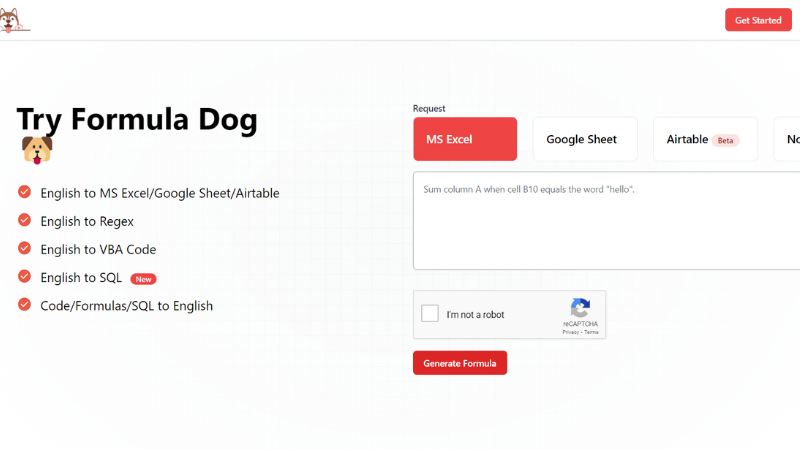This screenshot has width=800, height=450.
Task: Click checkmark icon beside English to Regex
Action: point(24,220)
